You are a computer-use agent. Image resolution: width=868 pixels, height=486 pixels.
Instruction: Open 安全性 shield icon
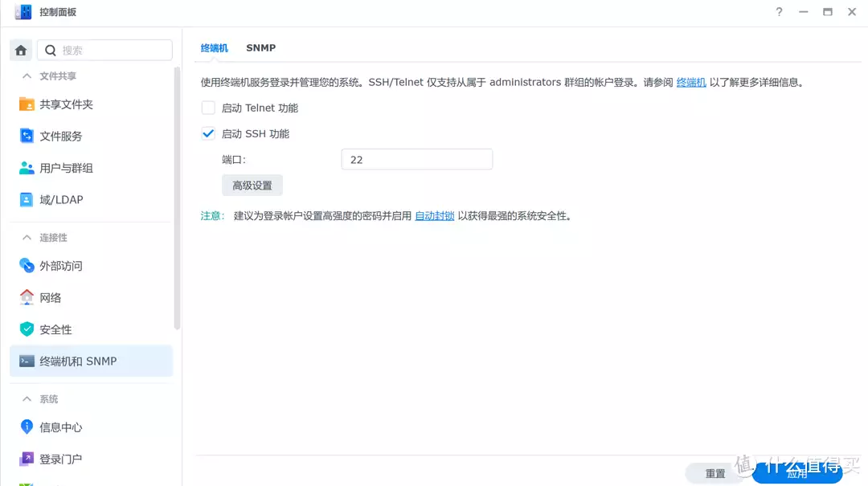(x=27, y=329)
